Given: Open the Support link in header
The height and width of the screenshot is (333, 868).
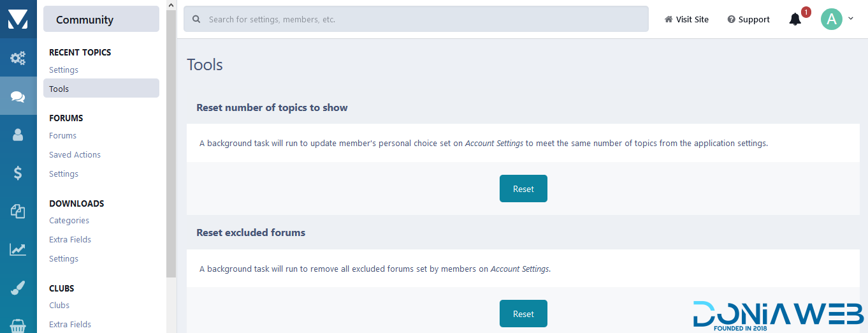Looking at the screenshot, I should pos(749,20).
